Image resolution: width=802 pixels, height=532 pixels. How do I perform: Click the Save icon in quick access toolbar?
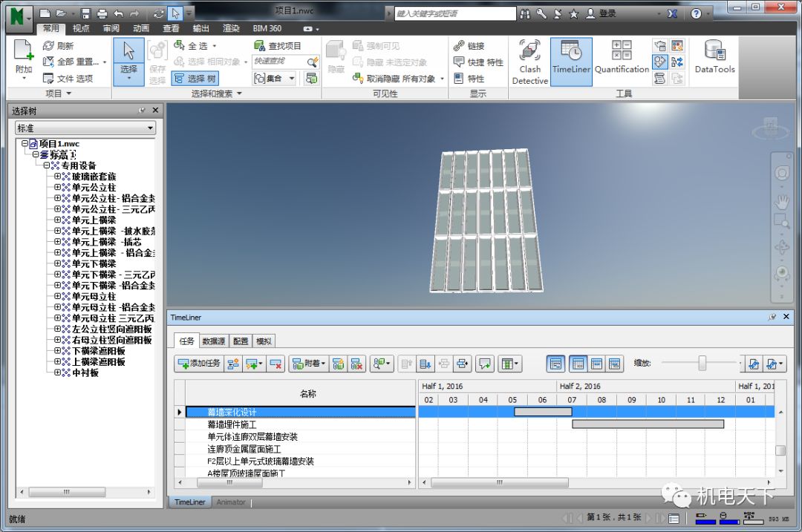85,14
